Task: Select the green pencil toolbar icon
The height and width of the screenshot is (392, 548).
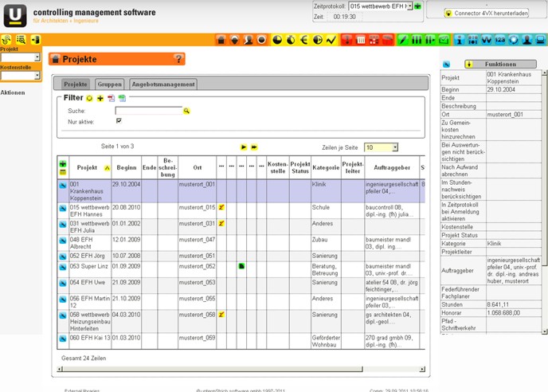Action: click(403, 40)
